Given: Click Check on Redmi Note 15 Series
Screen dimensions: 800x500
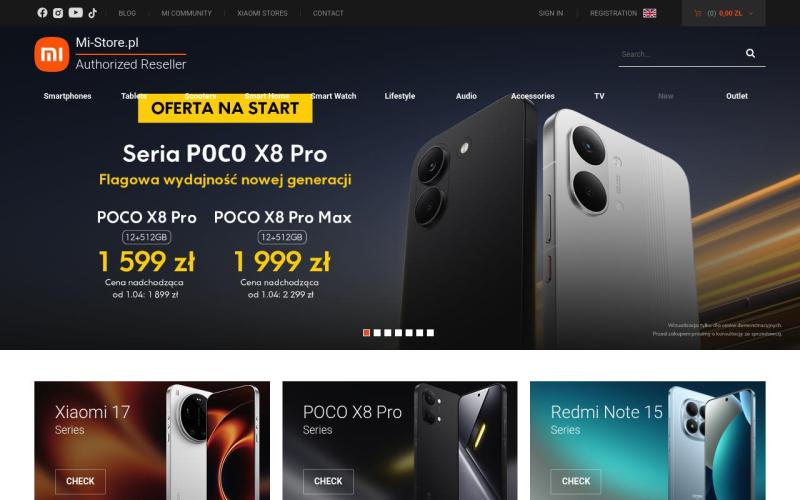Looking at the screenshot, I should [x=576, y=481].
